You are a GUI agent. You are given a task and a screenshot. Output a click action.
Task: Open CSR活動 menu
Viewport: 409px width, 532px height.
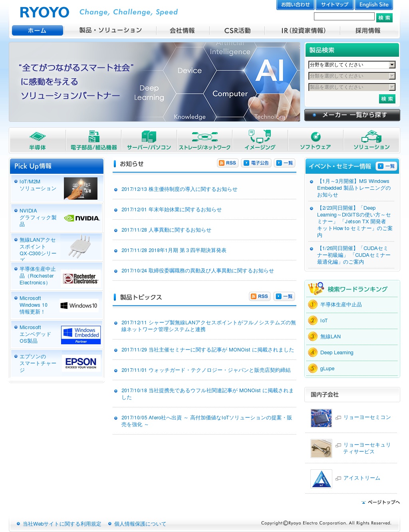[x=237, y=30]
